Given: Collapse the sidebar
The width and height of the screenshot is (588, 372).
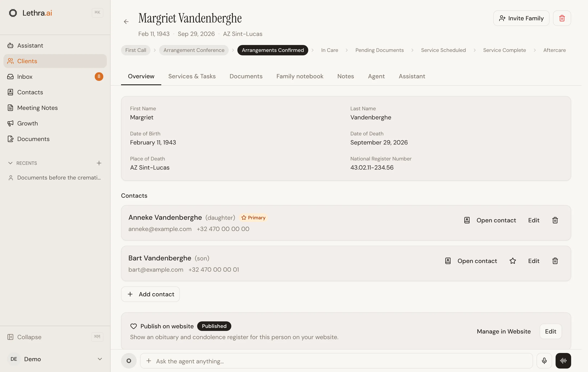Looking at the screenshot, I should tap(55, 337).
